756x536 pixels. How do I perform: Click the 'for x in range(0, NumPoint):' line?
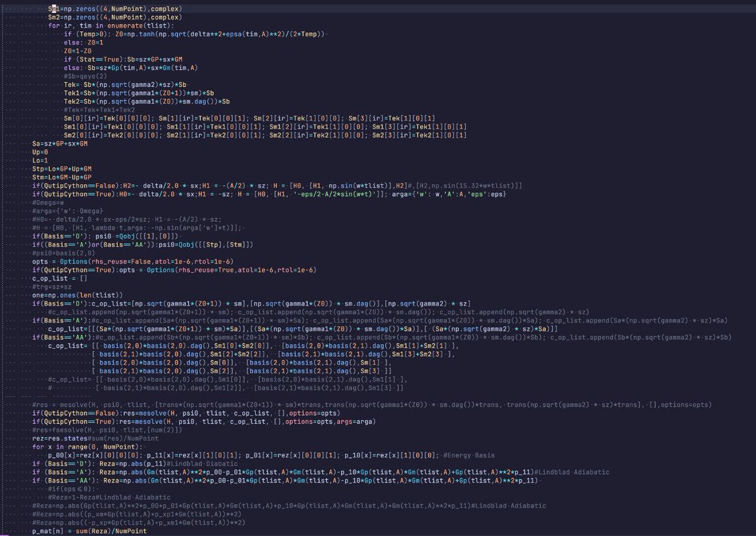pyautogui.click(x=87, y=447)
